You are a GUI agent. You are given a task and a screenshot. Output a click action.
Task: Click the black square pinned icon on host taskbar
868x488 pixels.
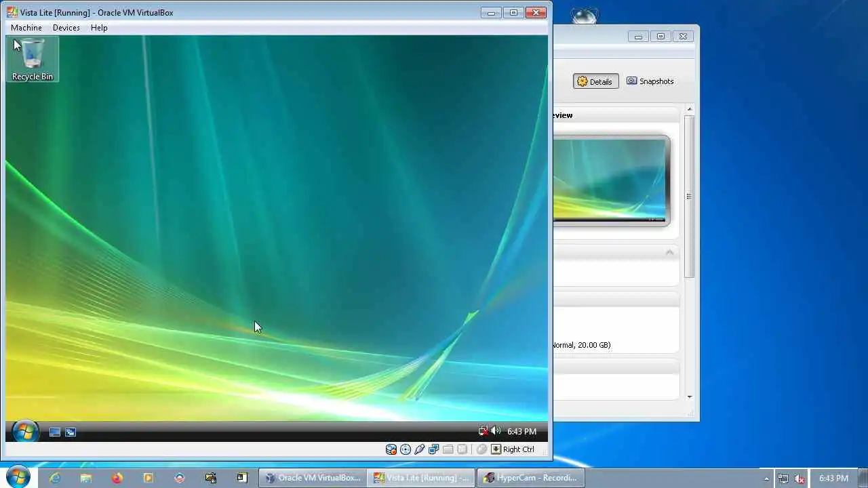point(242,478)
